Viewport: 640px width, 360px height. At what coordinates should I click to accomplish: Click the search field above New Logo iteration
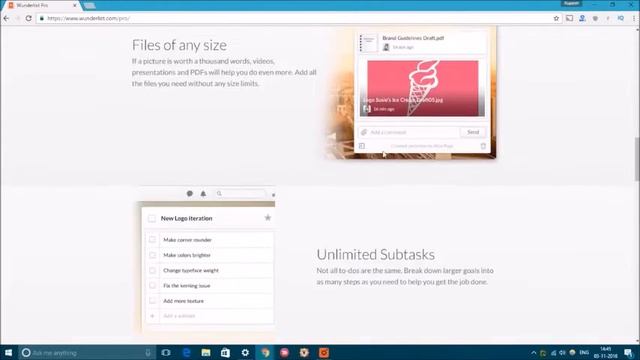click(x=241, y=193)
